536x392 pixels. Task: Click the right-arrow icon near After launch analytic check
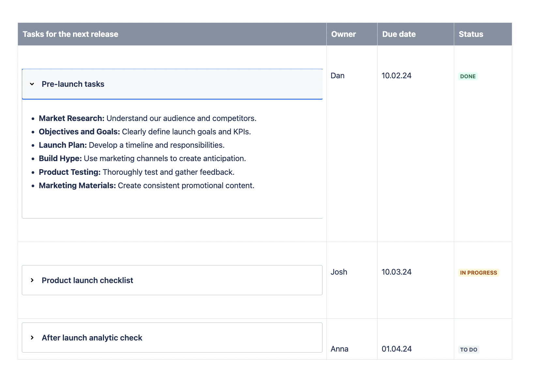click(x=33, y=338)
